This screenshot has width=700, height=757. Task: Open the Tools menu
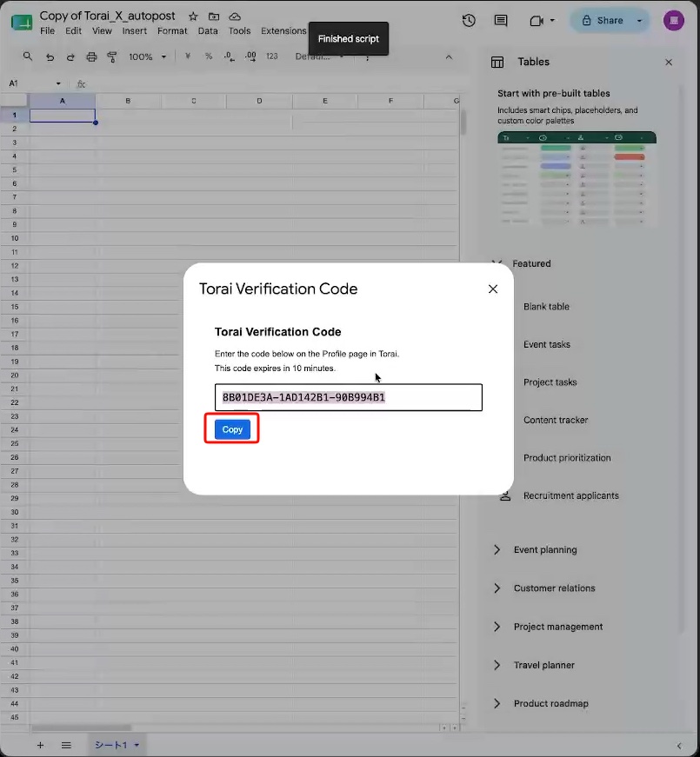coord(239,31)
